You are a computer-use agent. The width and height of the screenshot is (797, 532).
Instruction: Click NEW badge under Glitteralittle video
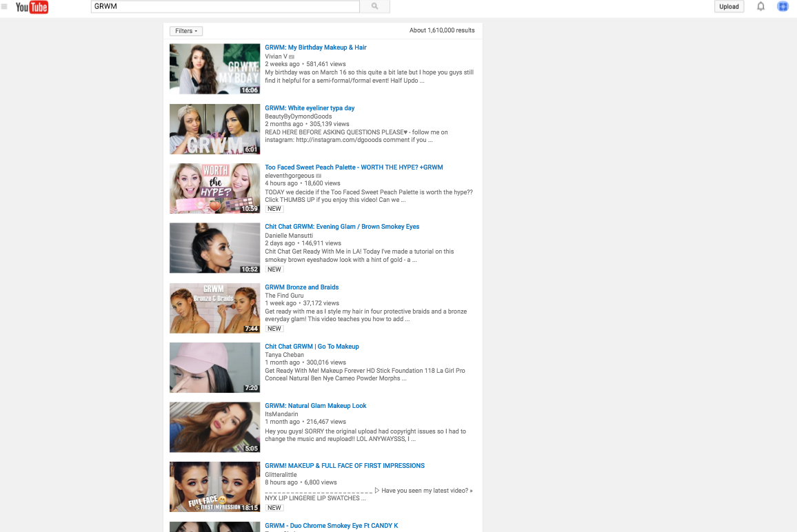pyautogui.click(x=274, y=508)
